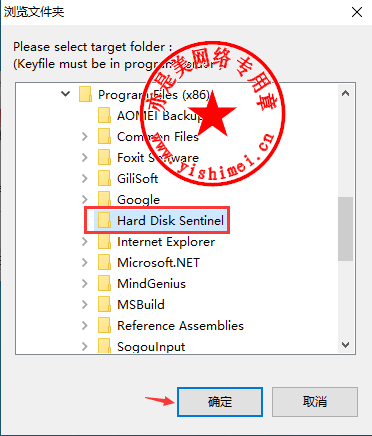Confirm selection with the 确定 button
Screen dimensions: 372x436
[x=220, y=402]
